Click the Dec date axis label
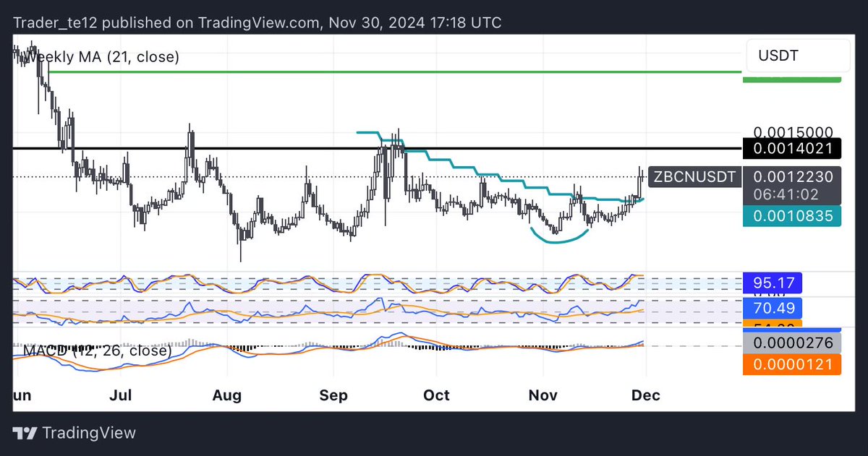Screen dimensions: 868x456 coord(646,395)
